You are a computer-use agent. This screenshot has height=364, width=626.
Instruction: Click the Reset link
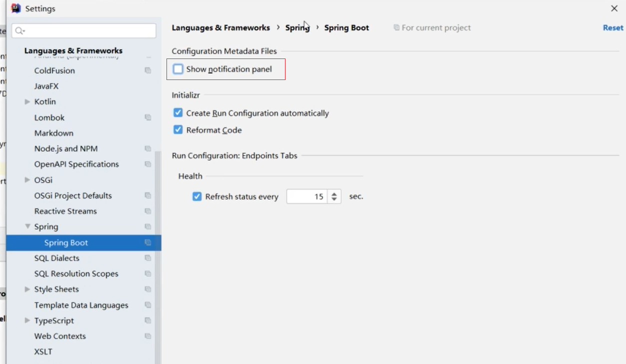612,28
